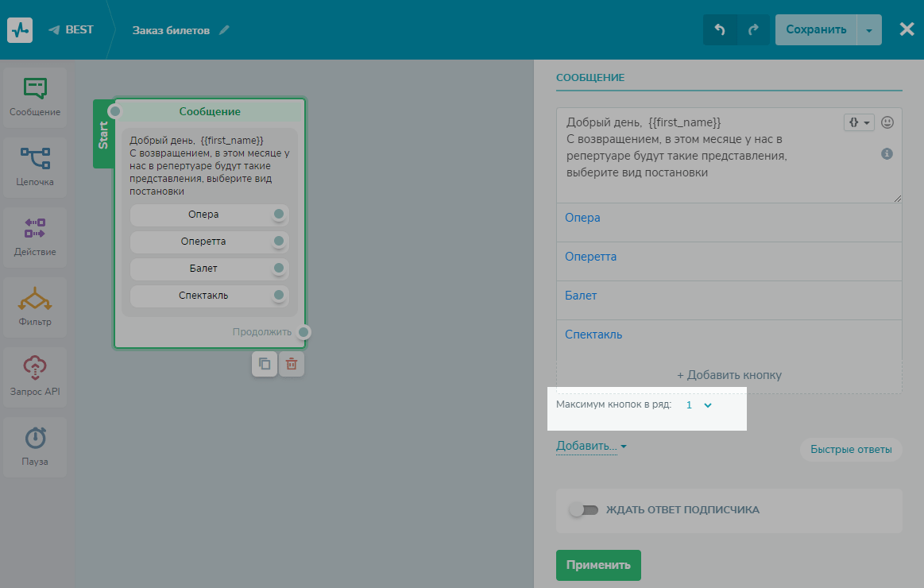Expand max buttons per row dropdown
The width and height of the screenshot is (924, 588).
699,405
